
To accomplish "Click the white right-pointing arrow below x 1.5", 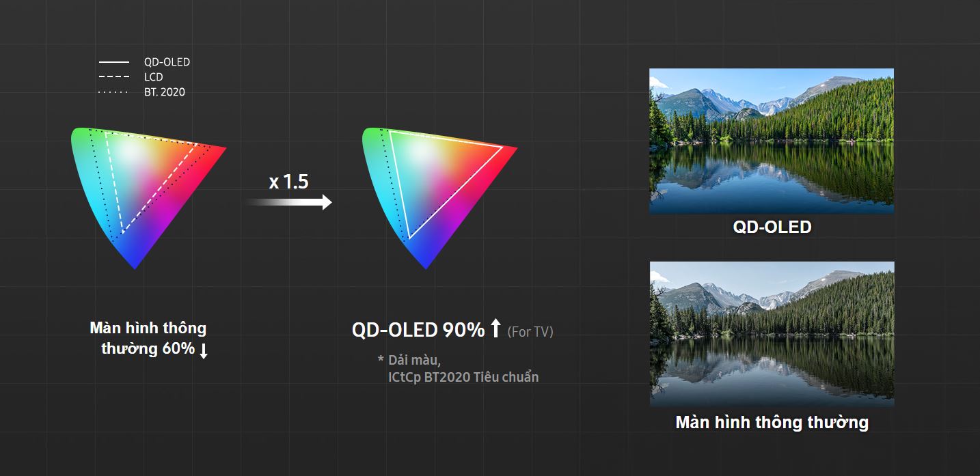I will pyautogui.click(x=289, y=202).
